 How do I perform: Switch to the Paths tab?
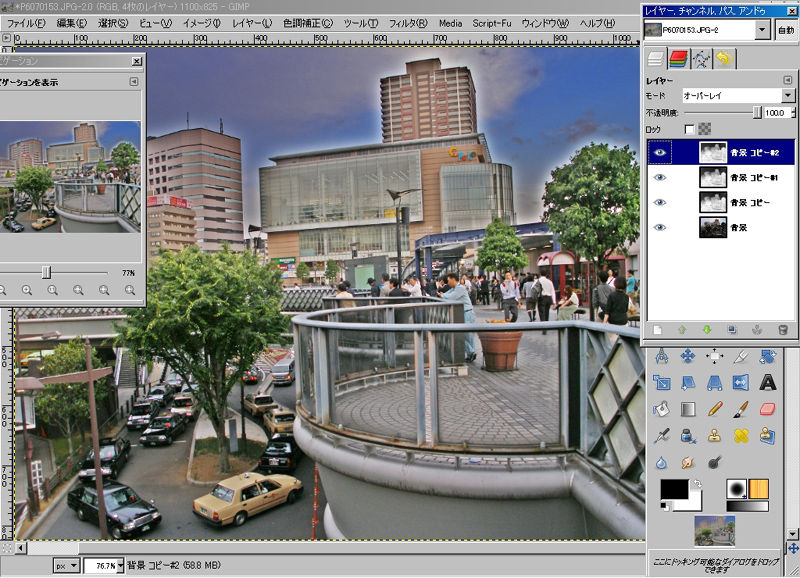[701, 59]
